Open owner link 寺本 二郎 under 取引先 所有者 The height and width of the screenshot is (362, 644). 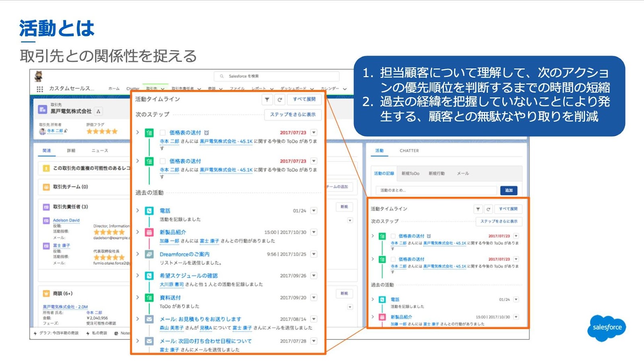click(55, 131)
